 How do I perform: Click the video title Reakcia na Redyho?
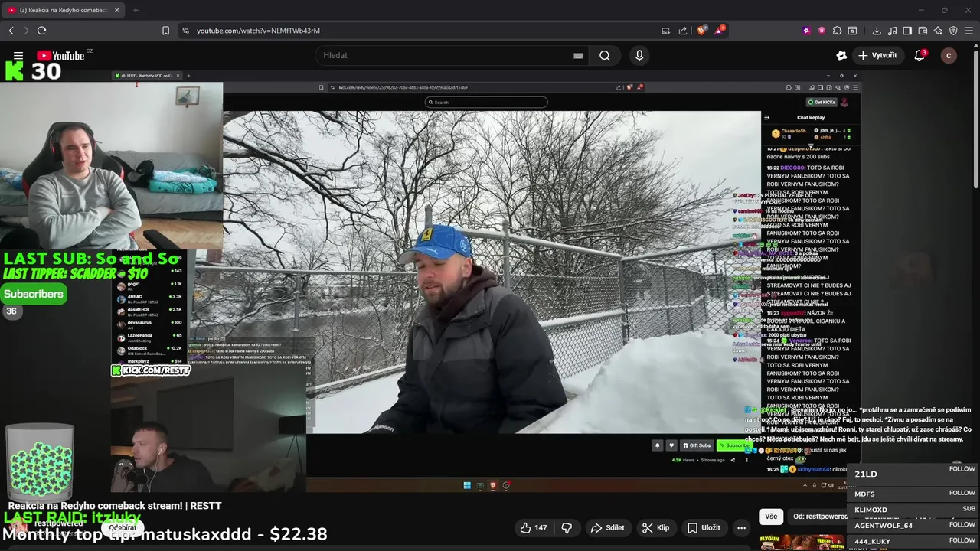(x=115, y=505)
